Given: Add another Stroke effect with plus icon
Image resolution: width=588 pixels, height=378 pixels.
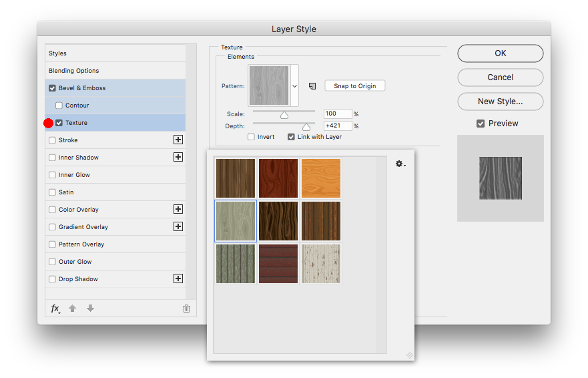Looking at the screenshot, I should [178, 140].
